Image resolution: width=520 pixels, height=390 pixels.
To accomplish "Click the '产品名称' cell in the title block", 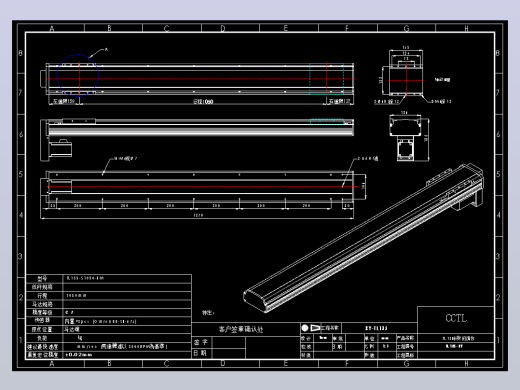I will pyautogui.click(x=406, y=338).
